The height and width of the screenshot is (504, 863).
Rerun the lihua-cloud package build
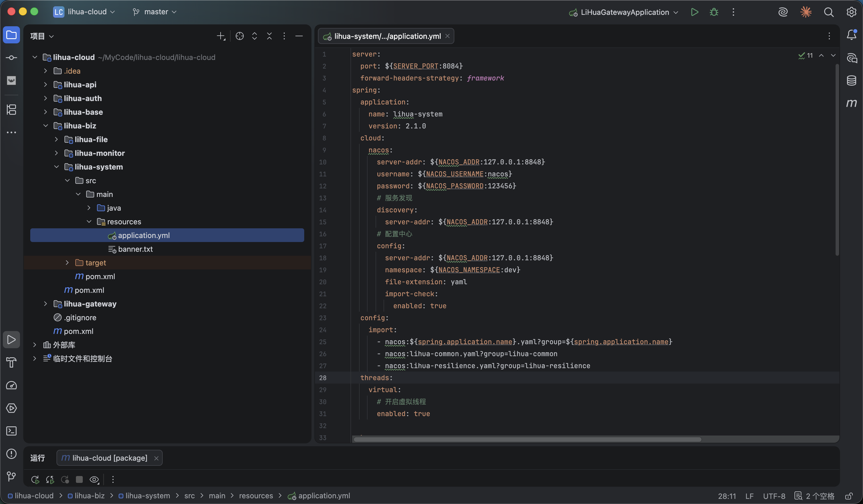(35, 479)
